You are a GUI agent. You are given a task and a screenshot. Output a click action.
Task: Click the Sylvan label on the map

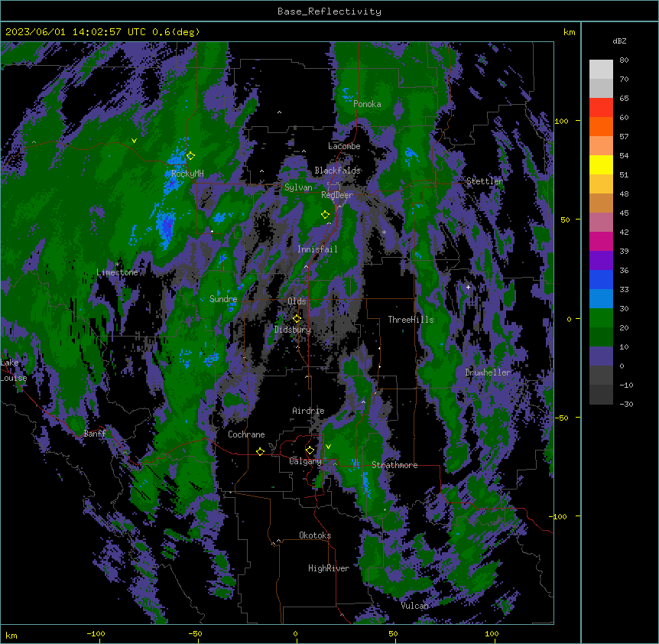pyautogui.click(x=298, y=187)
